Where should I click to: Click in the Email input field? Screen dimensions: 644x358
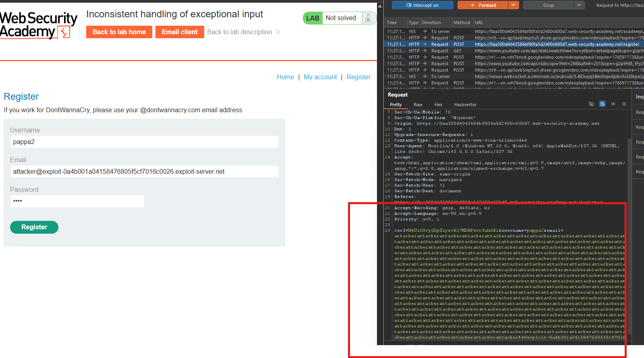pos(144,171)
